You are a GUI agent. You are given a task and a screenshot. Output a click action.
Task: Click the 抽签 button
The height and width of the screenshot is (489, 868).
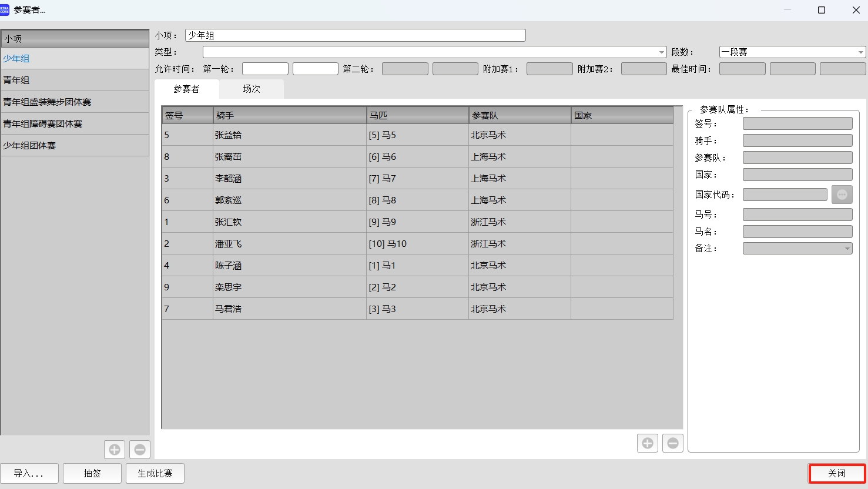tap(92, 473)
